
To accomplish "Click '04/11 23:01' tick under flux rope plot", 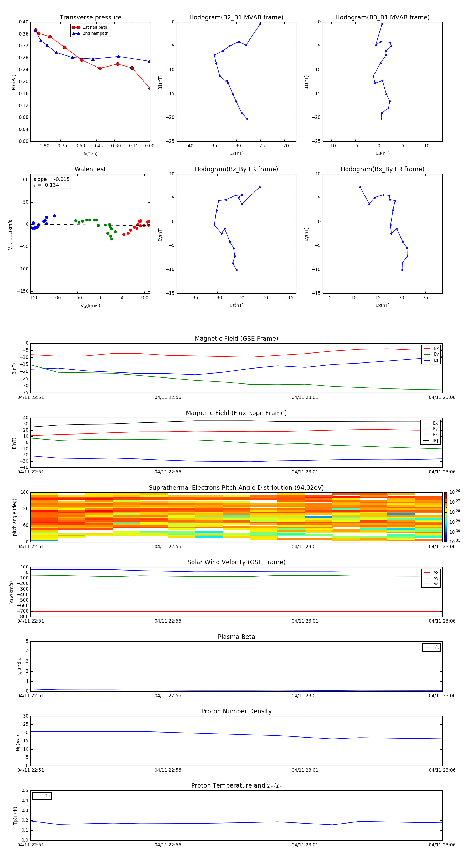I will pos(305,472).
